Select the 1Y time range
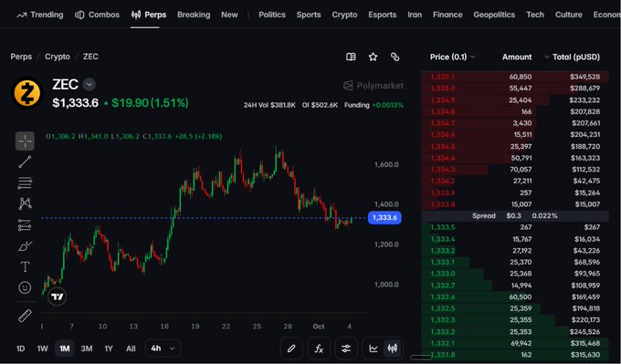Image resolution: width=621 pixels, height=364 pixels. 109,348
